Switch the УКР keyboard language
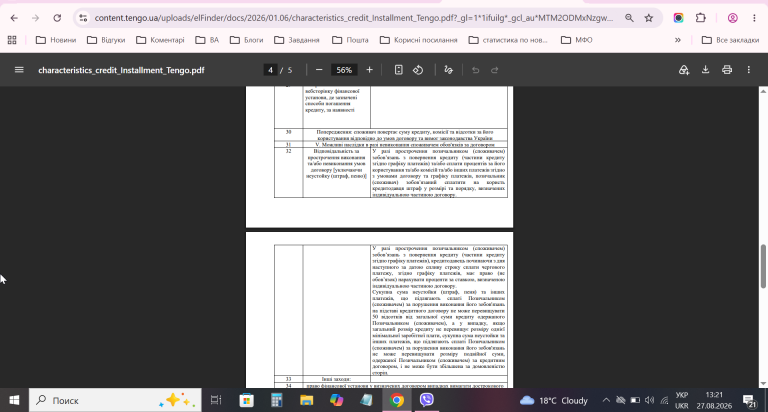Screen dimensions: 768x412 tap(682, 400)
